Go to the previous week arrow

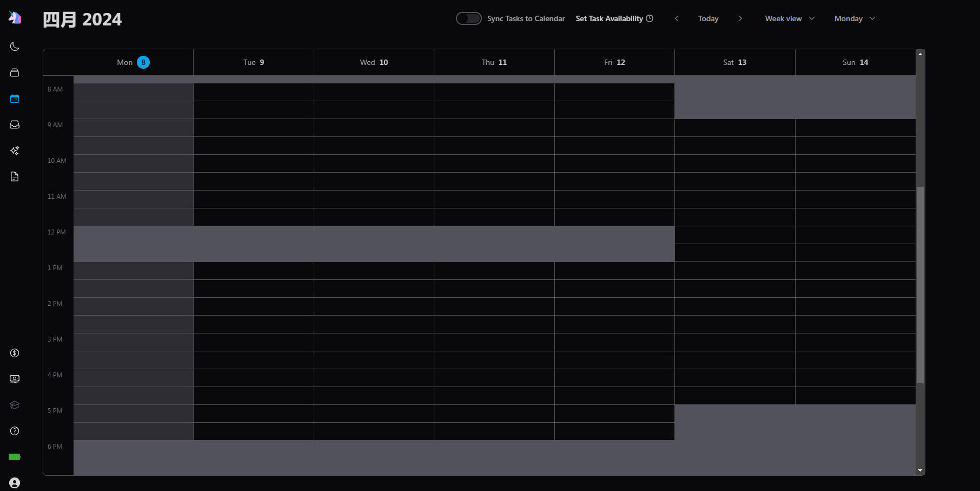point(677,18)
